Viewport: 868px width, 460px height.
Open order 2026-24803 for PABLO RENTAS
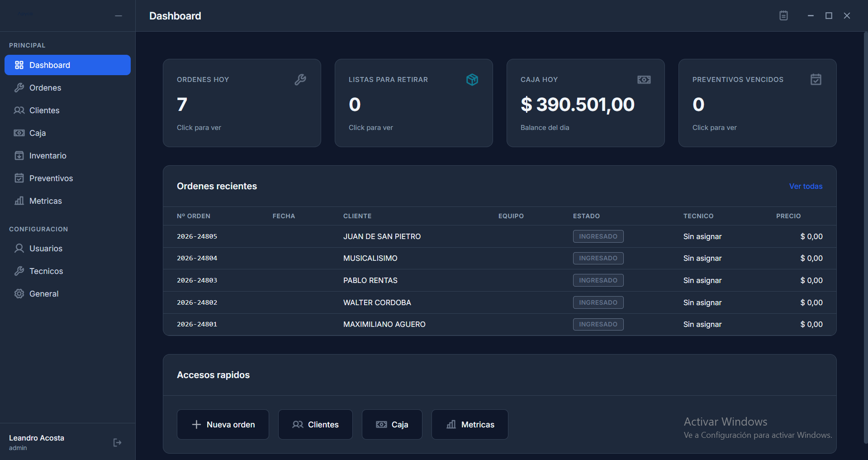tap(499, 281)
